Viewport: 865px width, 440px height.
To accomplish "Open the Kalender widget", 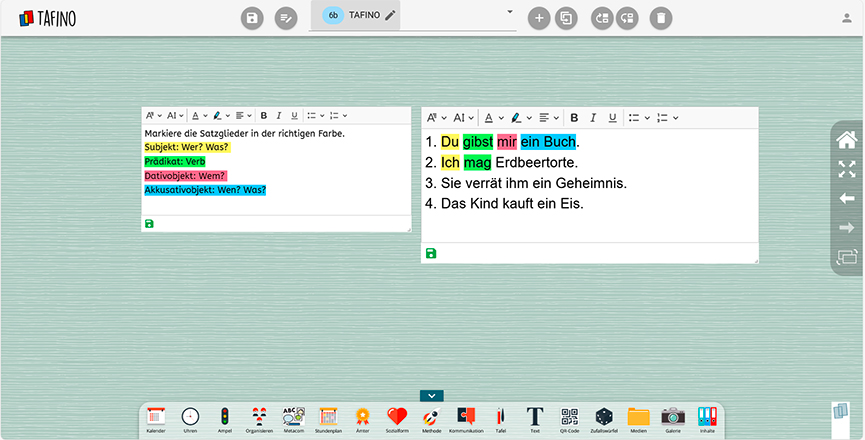I will click(x=155, y=417).
